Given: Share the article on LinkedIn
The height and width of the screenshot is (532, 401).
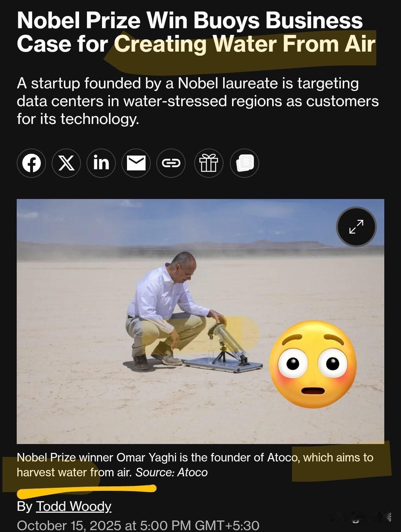Looking at the screenshot, I should [101, 163].
